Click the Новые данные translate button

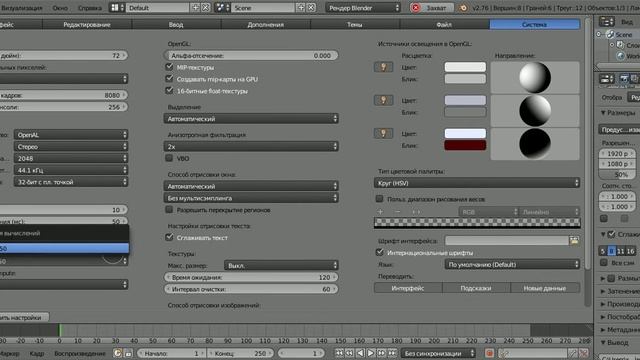tap(545, 288)
